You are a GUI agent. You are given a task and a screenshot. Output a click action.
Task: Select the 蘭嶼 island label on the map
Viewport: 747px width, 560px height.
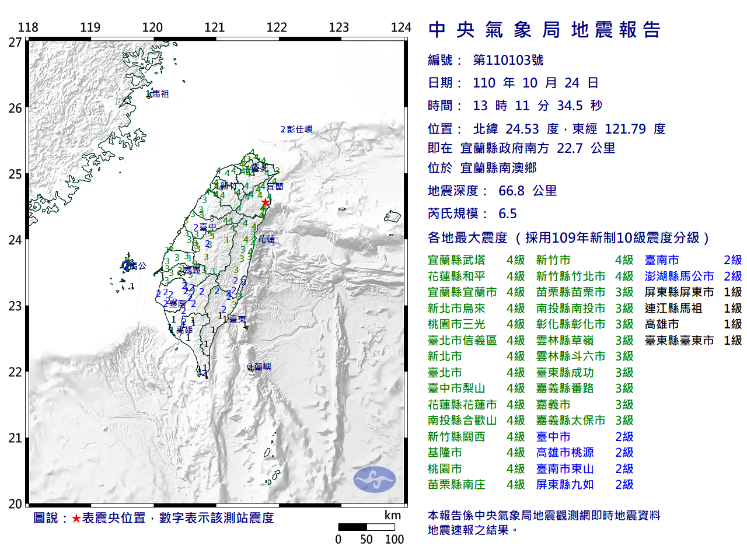(x=262, y=367)
